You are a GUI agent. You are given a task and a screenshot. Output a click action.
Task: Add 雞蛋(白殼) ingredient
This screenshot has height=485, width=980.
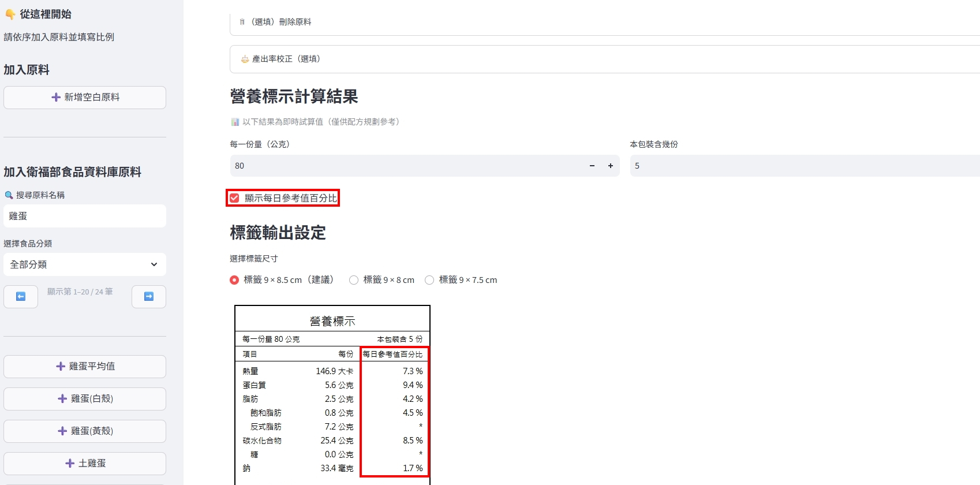coord(85,399)
